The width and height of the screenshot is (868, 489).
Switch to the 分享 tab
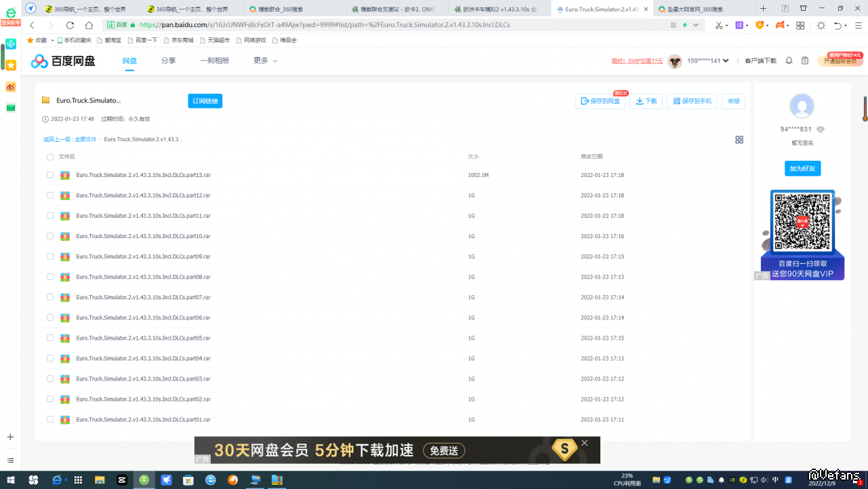168,60
